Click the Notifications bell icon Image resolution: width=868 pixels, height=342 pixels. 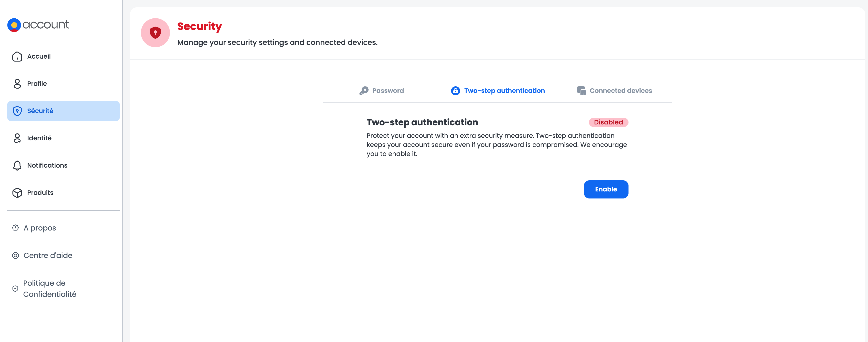[x=17, y=166]
